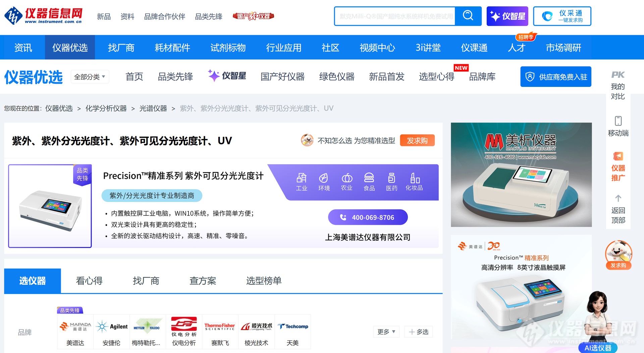Image resolution: width=644 pixels, height=353 pixels.
Task: Click the 仪器信息网 site logo
Action: (x=44, y=16)
